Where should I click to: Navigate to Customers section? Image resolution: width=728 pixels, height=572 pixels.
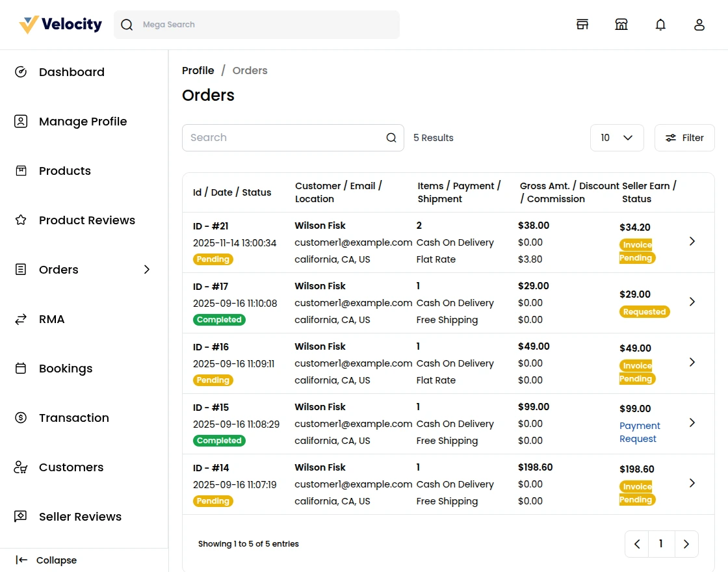[x=71, y=467]
